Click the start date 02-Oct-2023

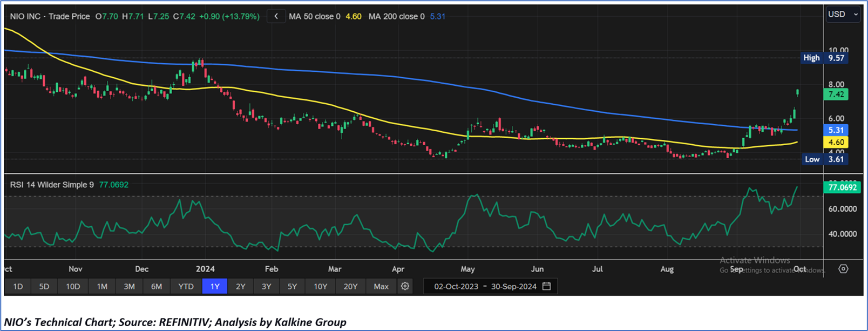click(x=456, y=287)
